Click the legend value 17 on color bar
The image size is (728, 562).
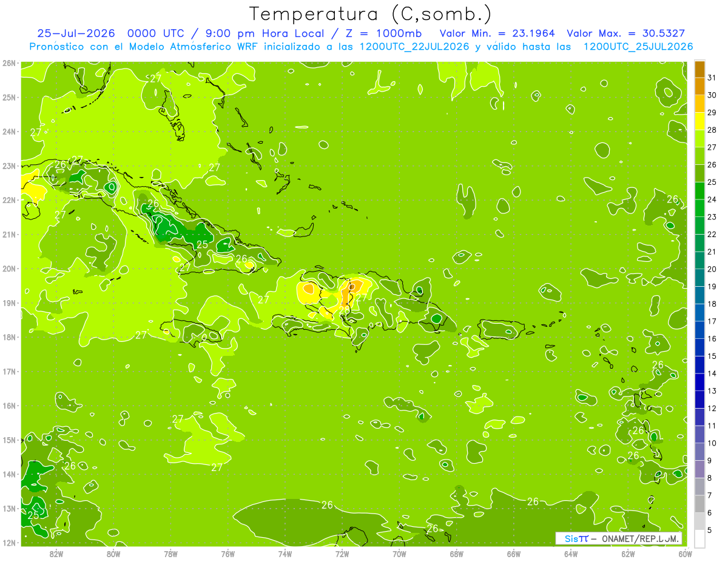[x=712, y=321]
